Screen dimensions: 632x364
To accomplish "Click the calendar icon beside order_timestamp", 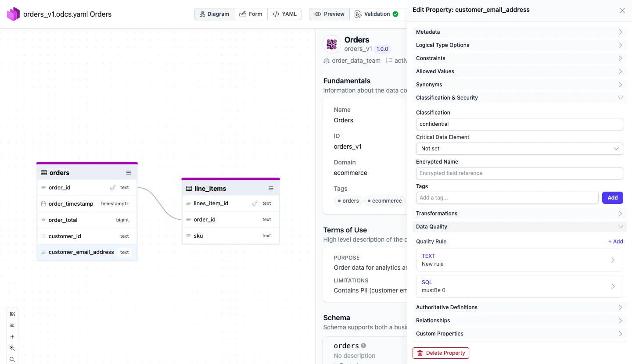I will 43,204.
